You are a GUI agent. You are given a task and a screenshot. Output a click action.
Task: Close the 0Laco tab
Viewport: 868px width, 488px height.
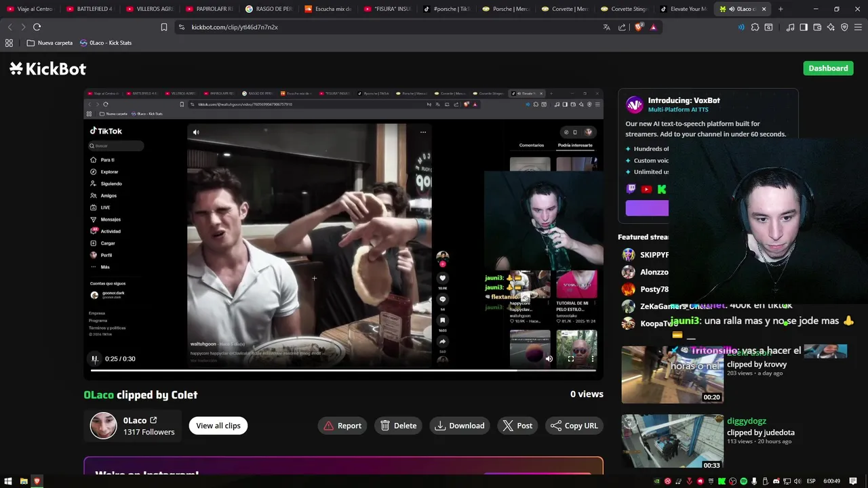click(x=764, y=9)
